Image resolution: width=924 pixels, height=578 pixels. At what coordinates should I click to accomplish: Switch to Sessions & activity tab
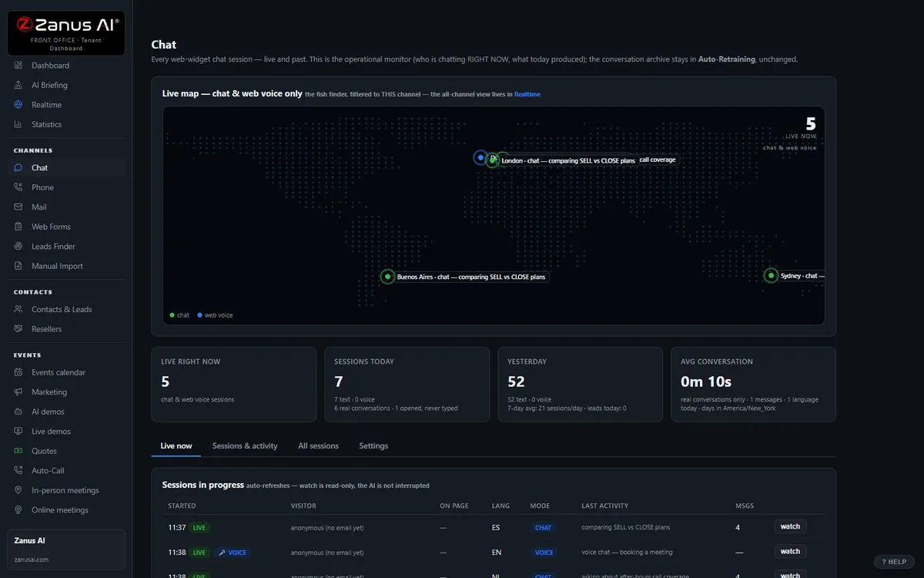click(245, 445)
